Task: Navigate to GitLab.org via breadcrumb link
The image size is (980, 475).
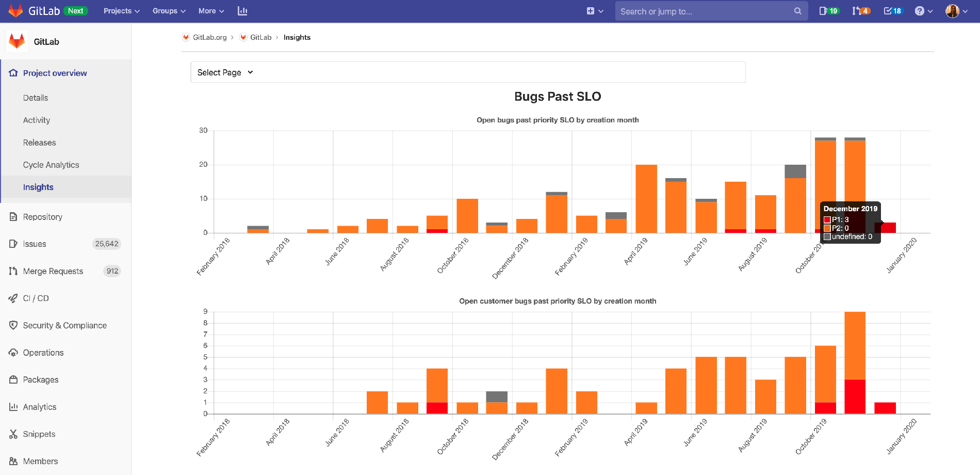Action: pos(209,37)
